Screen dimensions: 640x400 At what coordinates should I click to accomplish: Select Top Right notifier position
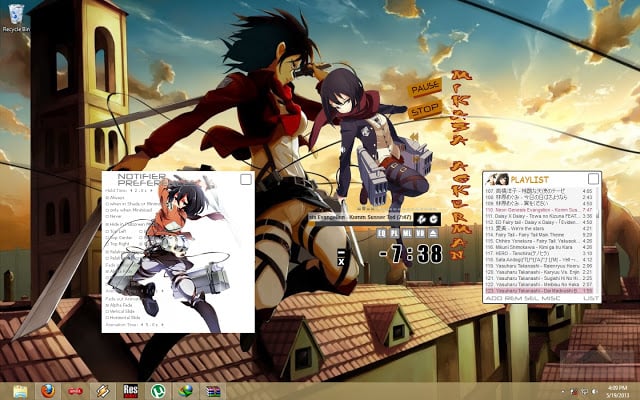pyautogui.click(x=118, y=244)
